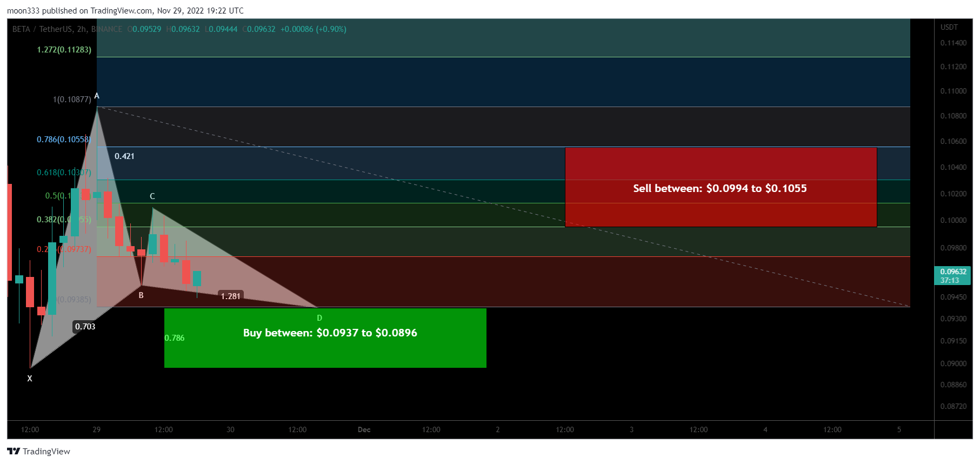Click 0.08720 on the price axis
The image size is (980, 463).
[x=954, y=406]
